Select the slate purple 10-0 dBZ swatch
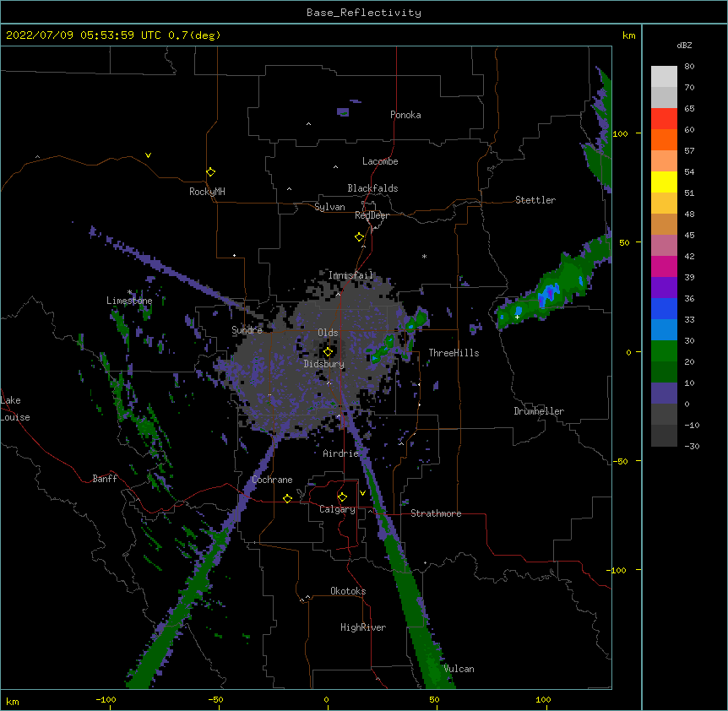This screenshot has height=711, width=728. point(664,393)
